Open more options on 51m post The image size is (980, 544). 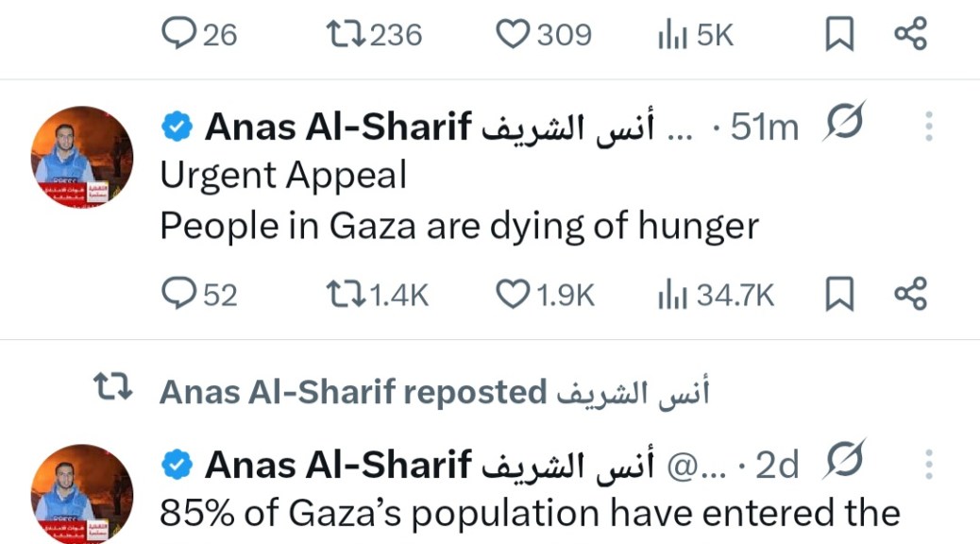pos(930,127)
